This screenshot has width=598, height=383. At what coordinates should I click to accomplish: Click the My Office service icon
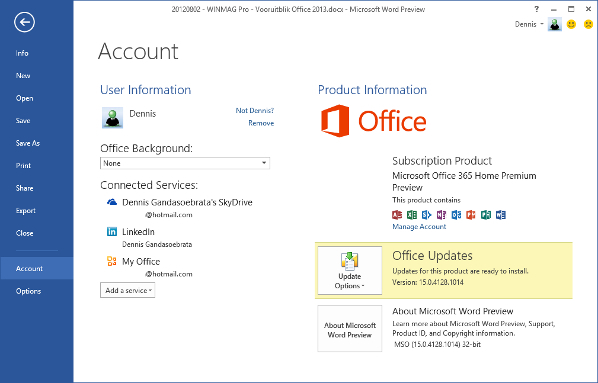[x=112, y=261]
